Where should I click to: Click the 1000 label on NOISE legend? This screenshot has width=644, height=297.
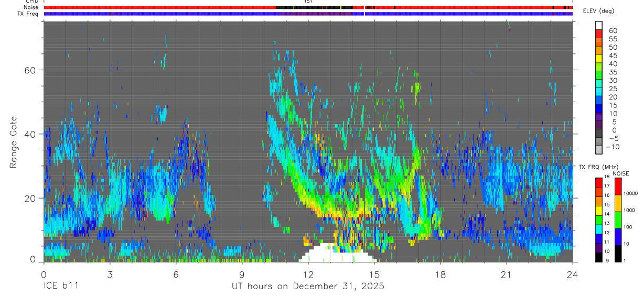click(629, 210)
